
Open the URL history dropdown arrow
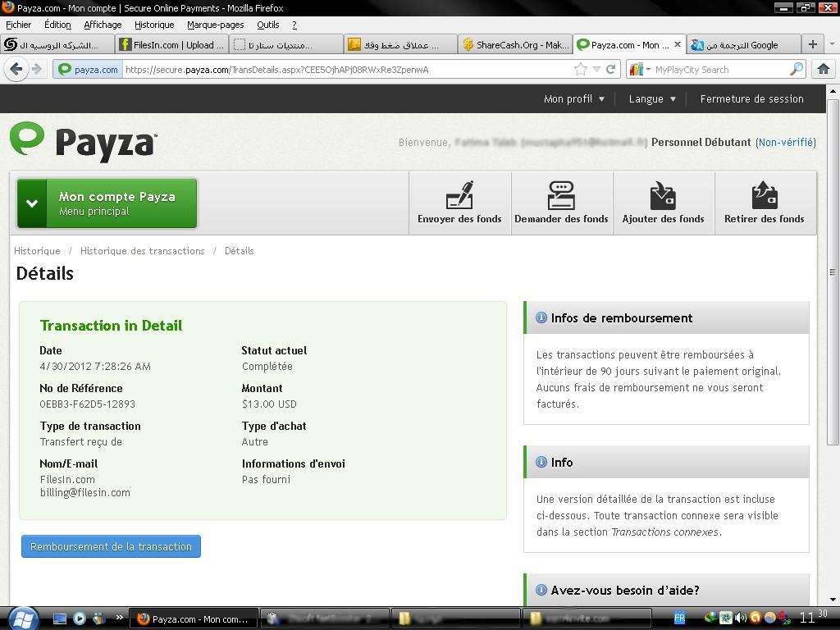596,69
